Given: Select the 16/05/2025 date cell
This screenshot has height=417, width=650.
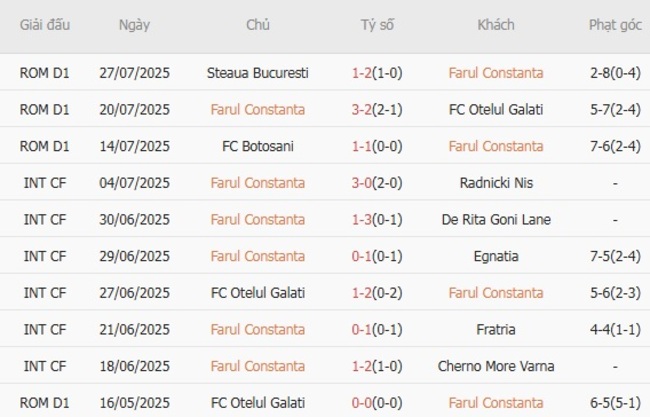Looking at the screenshot, I should (134, 403).
